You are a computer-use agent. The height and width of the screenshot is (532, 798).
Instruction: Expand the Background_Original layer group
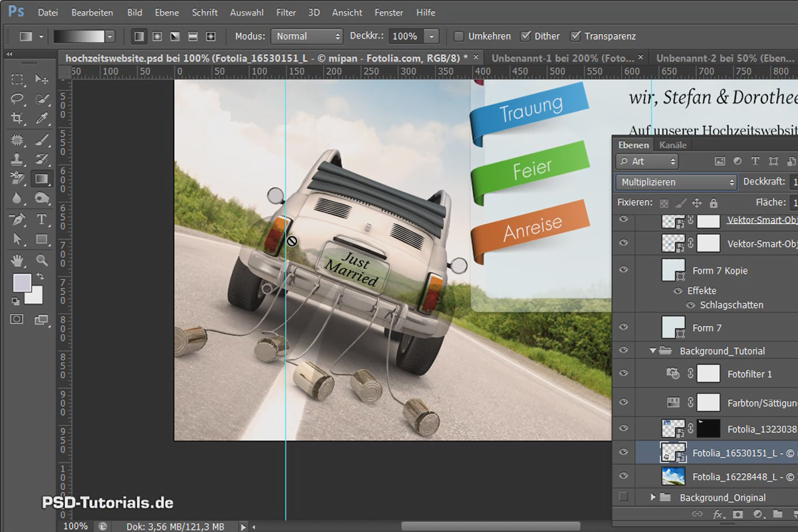652,497
